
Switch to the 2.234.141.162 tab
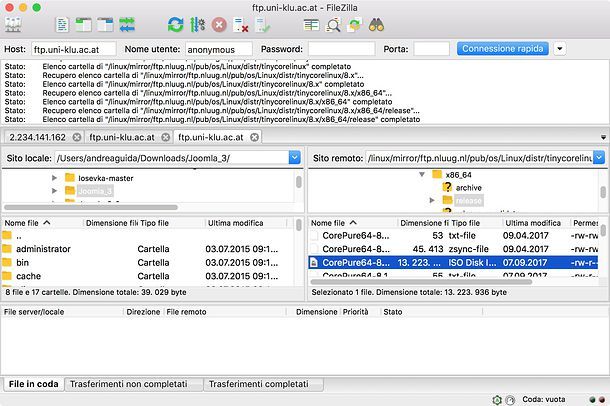click(x=38, y=137)
